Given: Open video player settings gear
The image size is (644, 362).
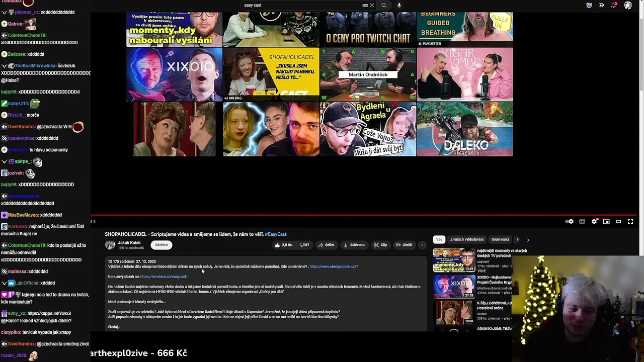Looking at the screenshot, I should [594, 221].
